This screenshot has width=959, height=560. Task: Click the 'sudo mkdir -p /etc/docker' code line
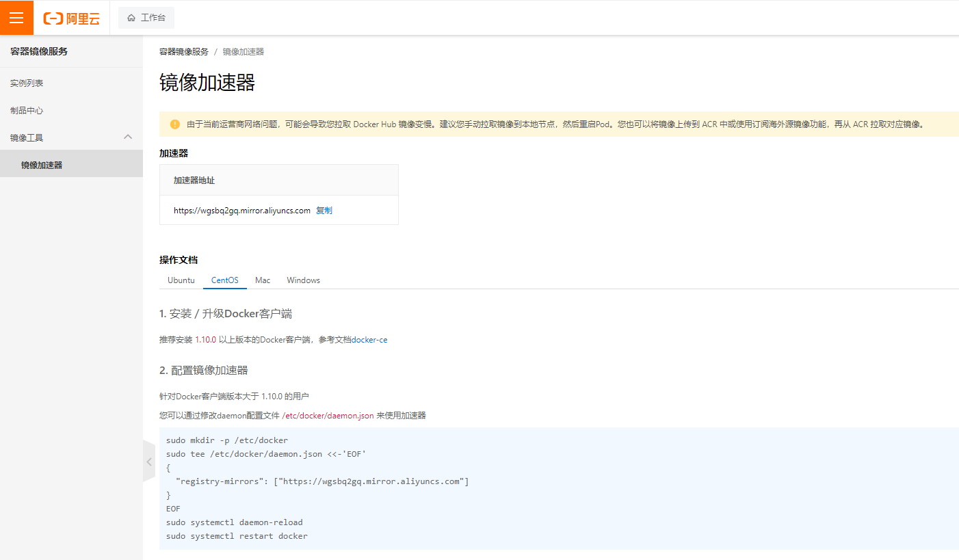tap(227, 440)
